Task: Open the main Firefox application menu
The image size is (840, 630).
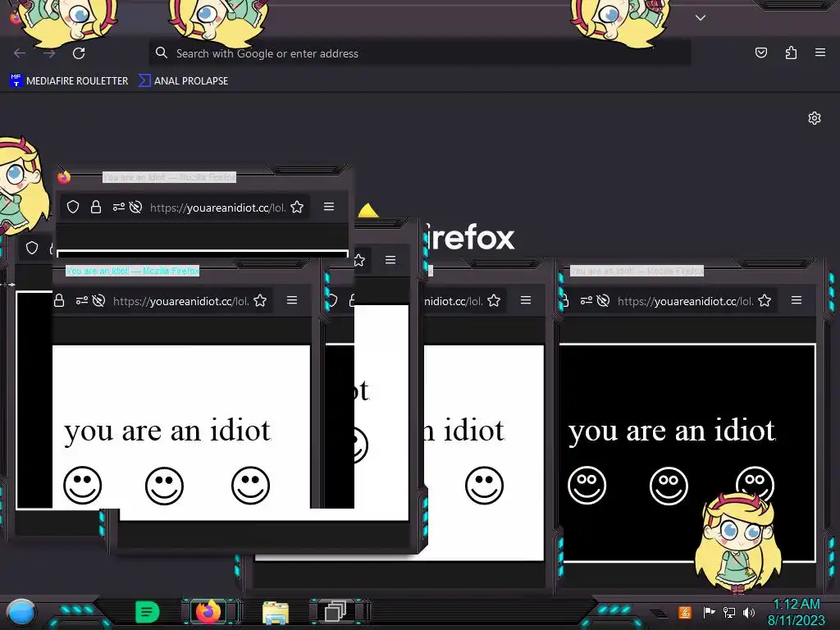Action: click(x=820, y=52)
